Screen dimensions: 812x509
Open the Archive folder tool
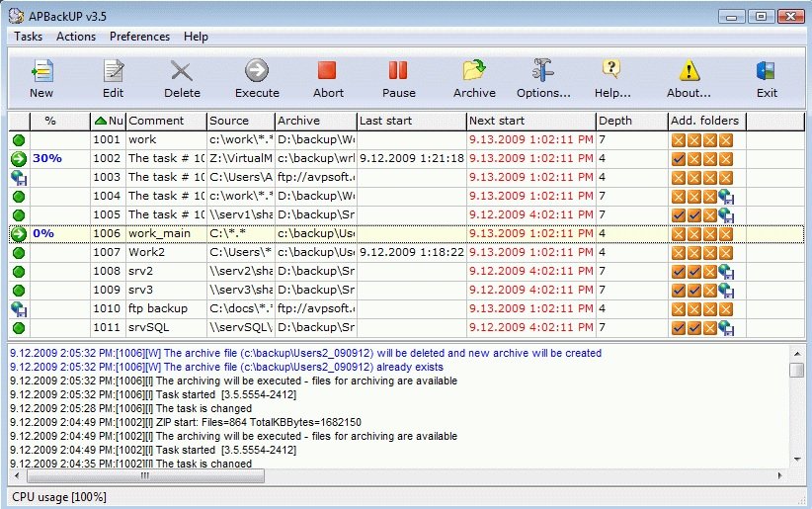coord(474,79)
